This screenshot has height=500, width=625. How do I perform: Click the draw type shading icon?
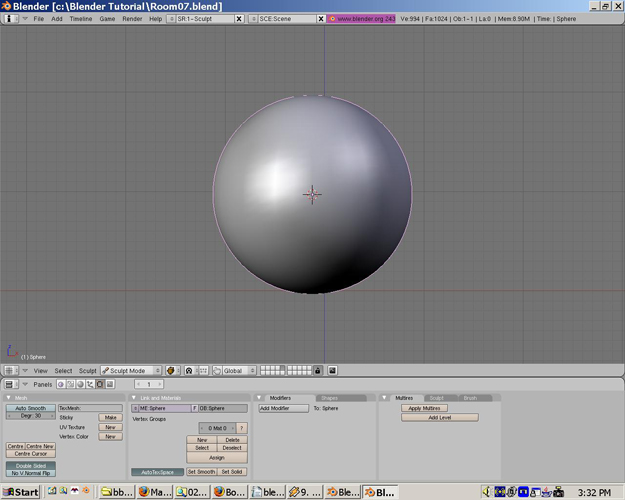pyautogui.click(x=173, y=371)
